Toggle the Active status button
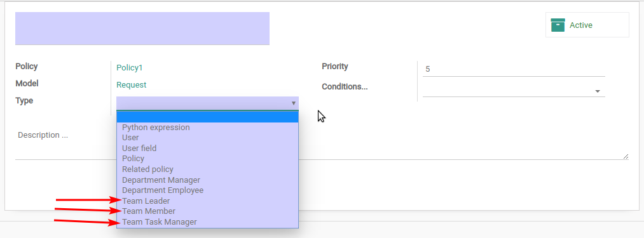Viewport: 644px width, 238px height. coord(587,25)
